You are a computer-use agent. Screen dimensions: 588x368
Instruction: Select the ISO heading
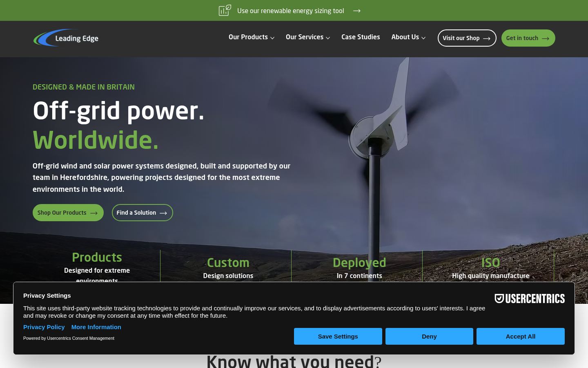pos(490,263)
